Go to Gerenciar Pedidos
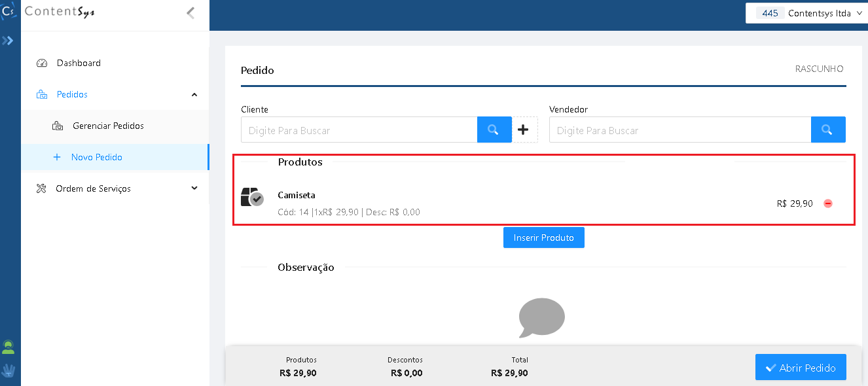Image resolution: width=868 pixels, height=386 pixels. point(108,126)
